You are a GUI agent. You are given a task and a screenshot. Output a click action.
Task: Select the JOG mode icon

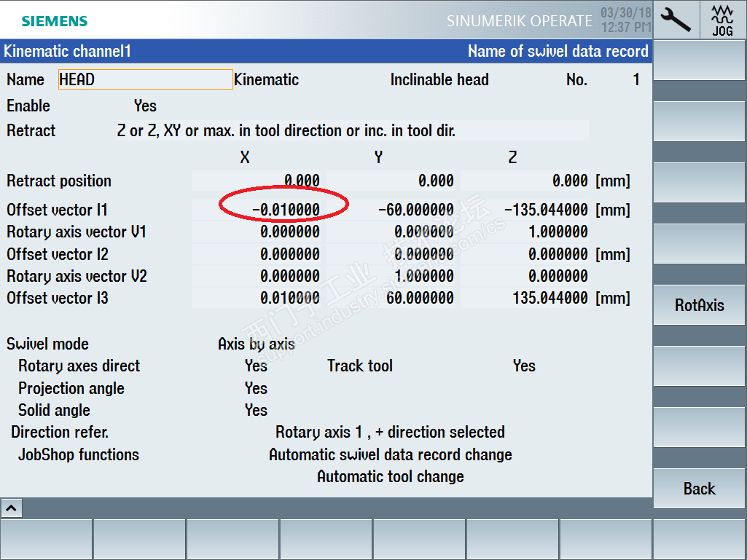(723, 20)
